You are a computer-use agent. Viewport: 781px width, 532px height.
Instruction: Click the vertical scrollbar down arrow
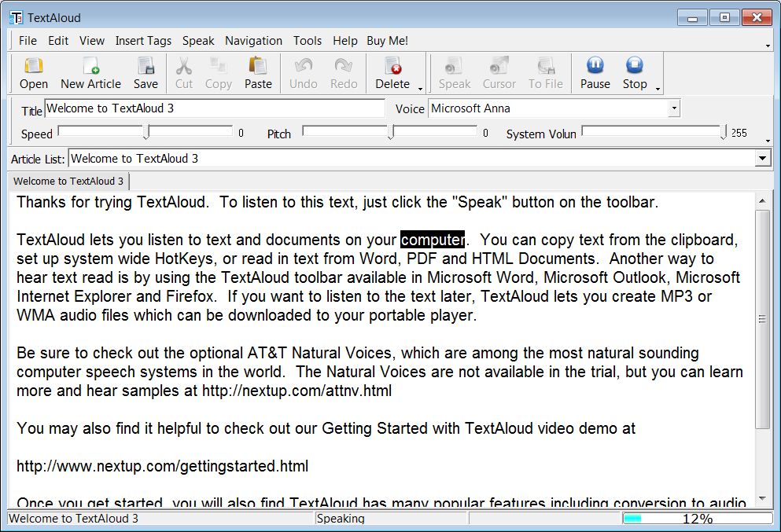coord(761,497)
